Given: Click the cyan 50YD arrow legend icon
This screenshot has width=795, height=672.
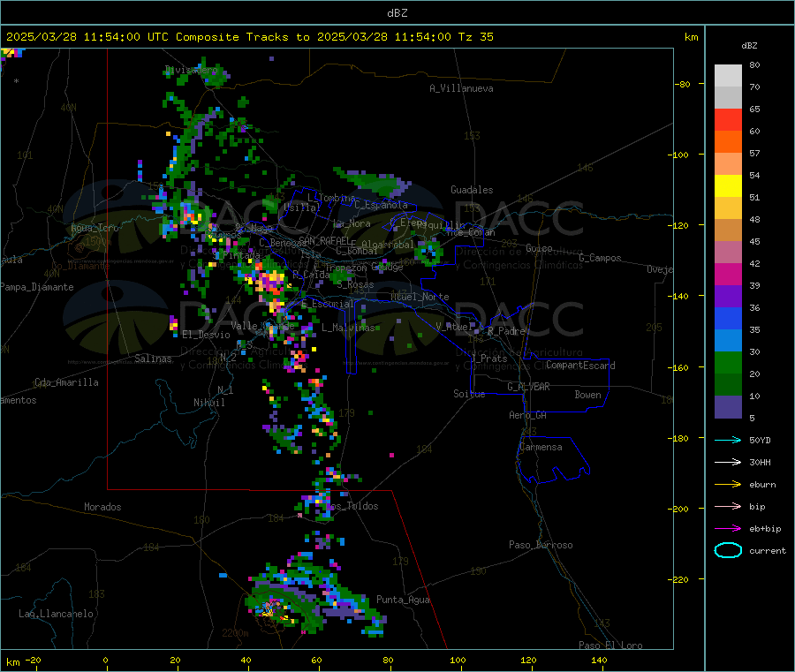Looking at the screenshot, I should (x=728, y=440).
